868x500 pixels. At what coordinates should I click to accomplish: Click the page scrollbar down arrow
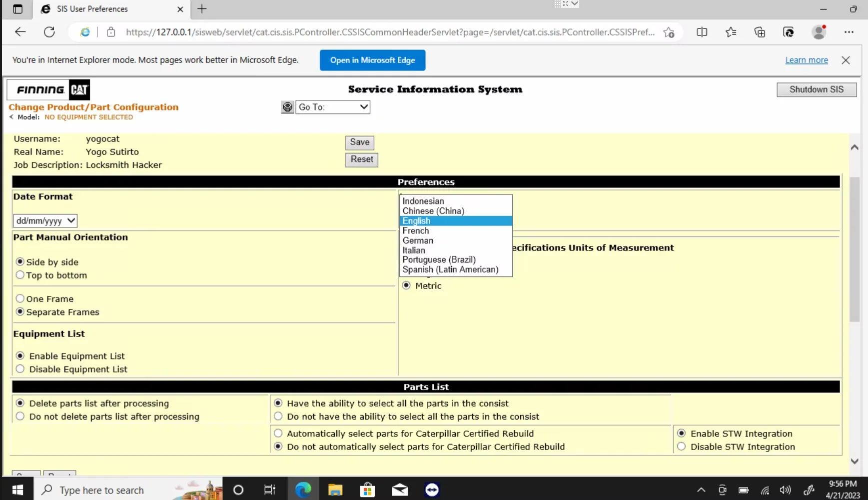point(855,461)
